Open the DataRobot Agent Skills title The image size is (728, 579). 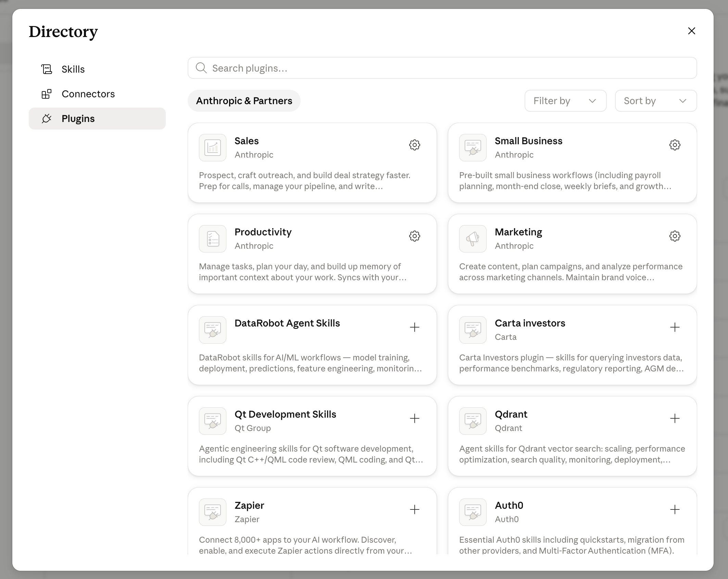coord(287,323)
